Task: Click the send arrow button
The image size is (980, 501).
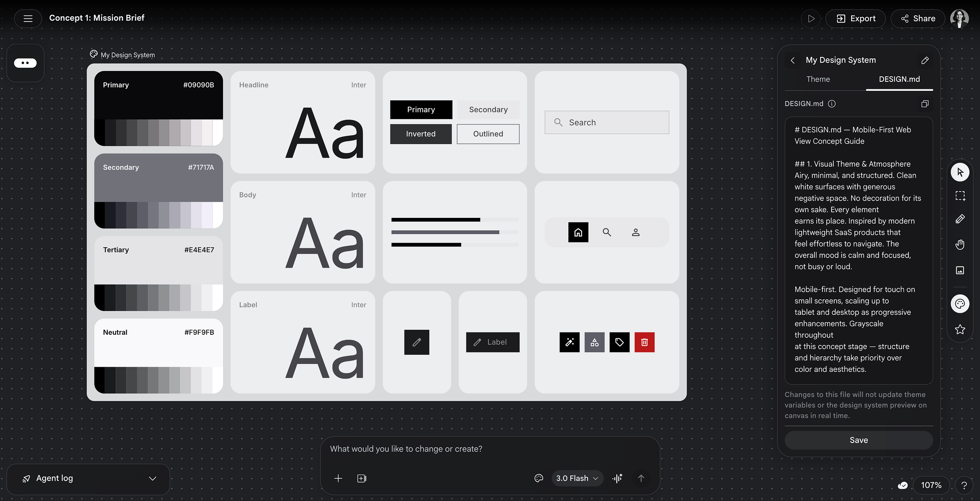Action: 641,478
